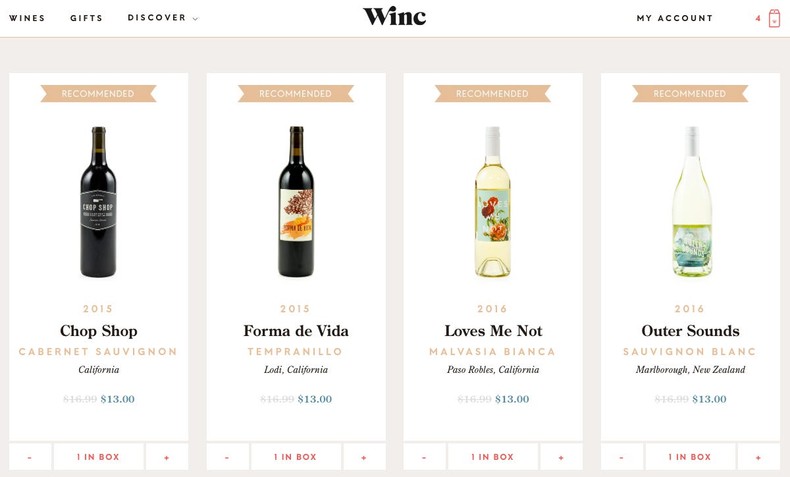
Task: Add one more Forma de Vida bottle
Action: point(364,457)
